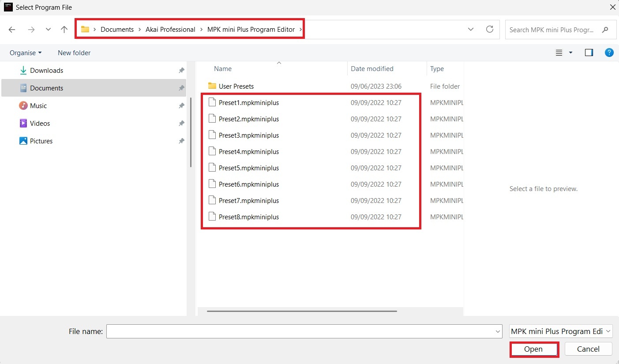
Task: Toggle the preview pane button
Action: [589, 53]
